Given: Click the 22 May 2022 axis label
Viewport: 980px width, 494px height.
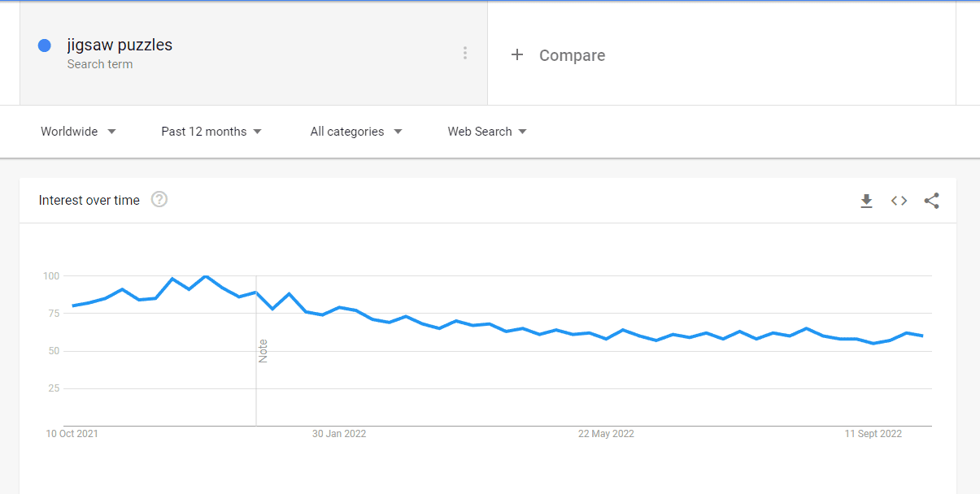Looking at the screenshot, I should 606,434.
